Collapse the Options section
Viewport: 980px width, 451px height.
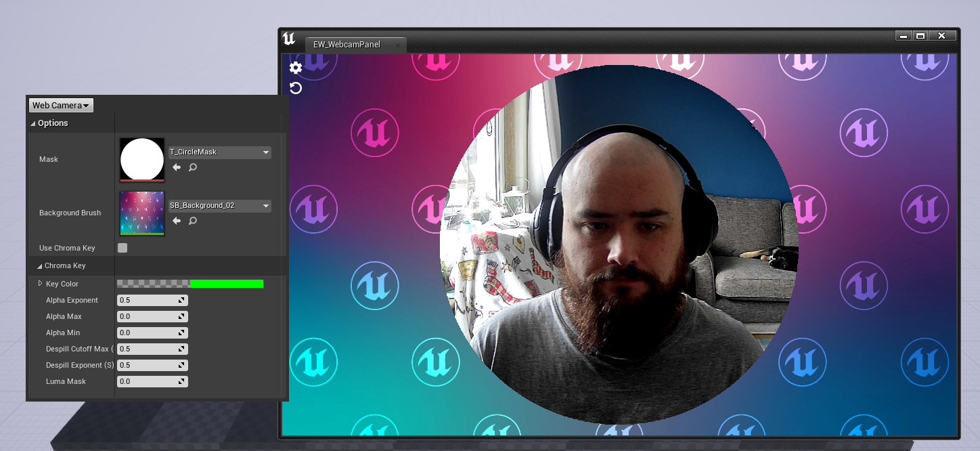[33, 123]
